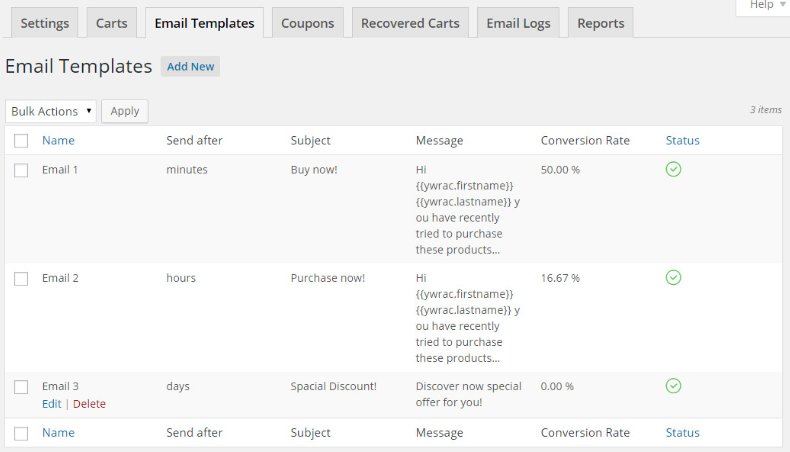Sort by Status in the table header
The height and width of the screenshot is (452, 790).
(x=683, y=141)
